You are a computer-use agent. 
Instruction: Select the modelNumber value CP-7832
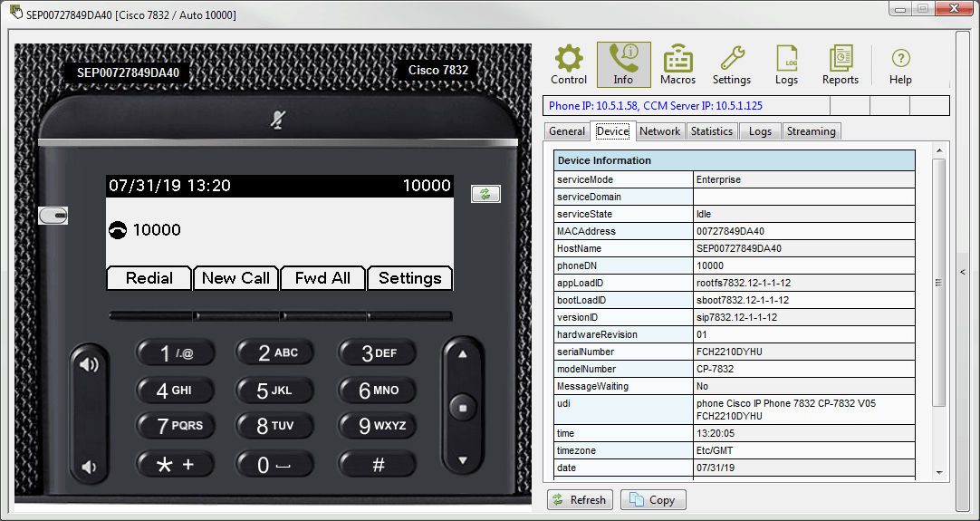(803, 369)
